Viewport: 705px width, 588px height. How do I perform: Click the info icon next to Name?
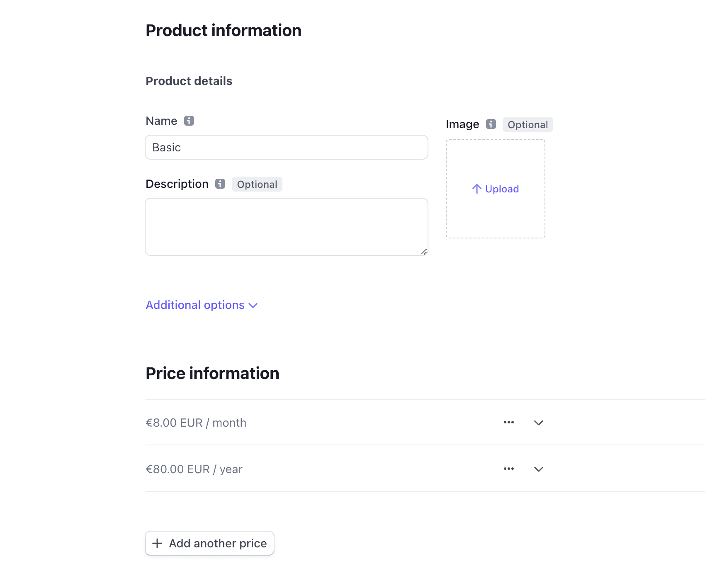click(x=189, y=121)
